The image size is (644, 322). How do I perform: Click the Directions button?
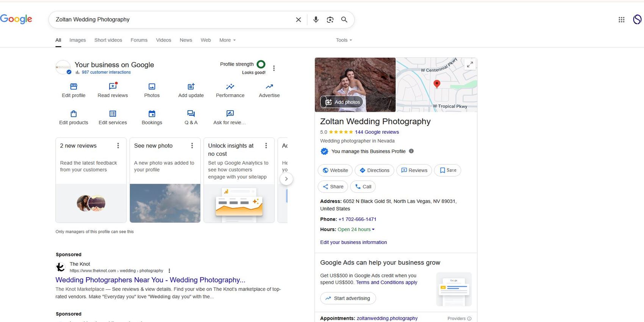(x=374, y=170)
